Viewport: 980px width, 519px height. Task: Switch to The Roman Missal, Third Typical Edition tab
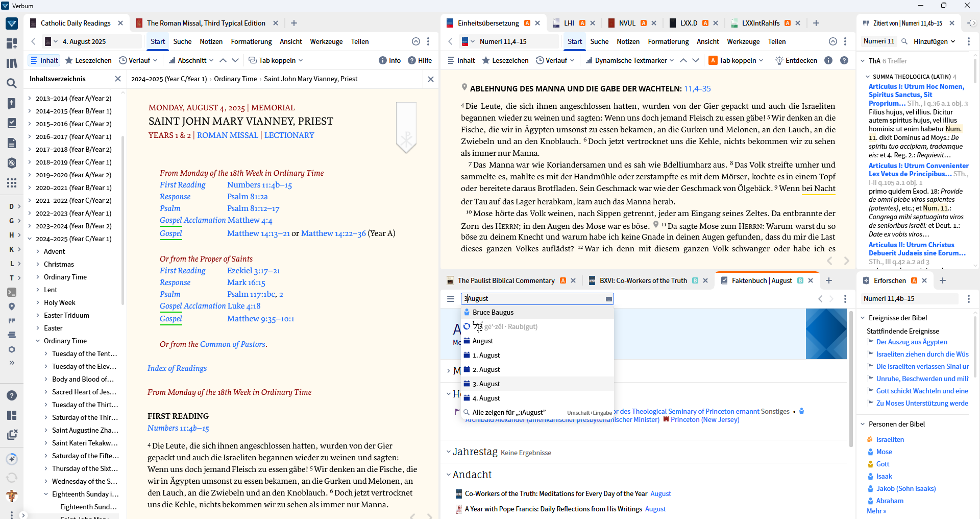point(206,23)
